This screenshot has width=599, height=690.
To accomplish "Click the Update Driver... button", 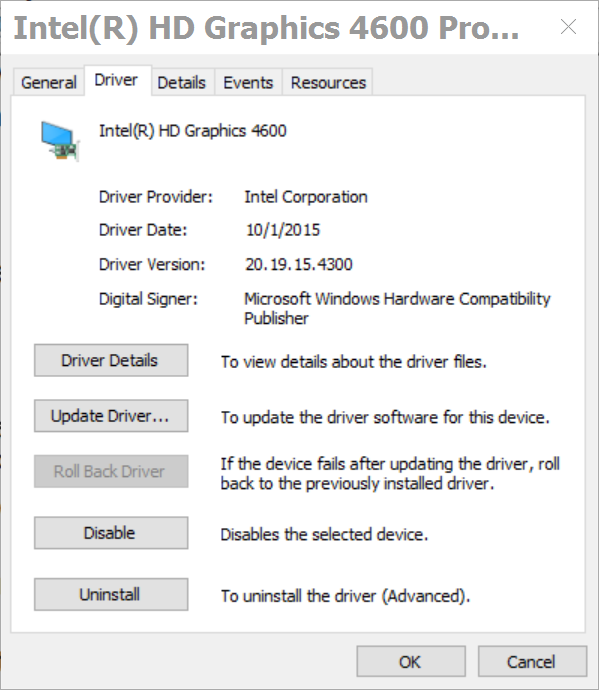I will pyautogui.click(x=111, y=416).
